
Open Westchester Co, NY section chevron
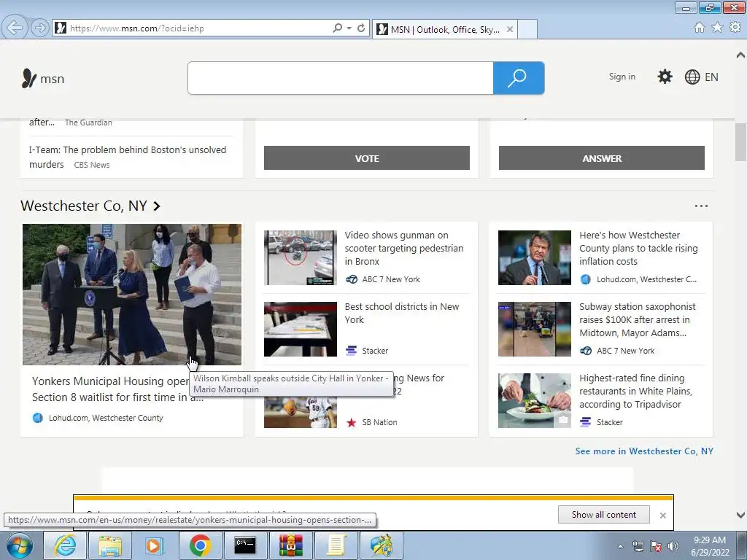(x=157, y=206)
